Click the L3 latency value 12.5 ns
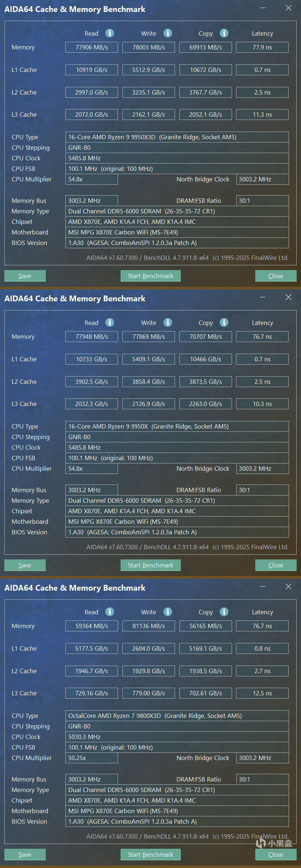 pos(263,693)
